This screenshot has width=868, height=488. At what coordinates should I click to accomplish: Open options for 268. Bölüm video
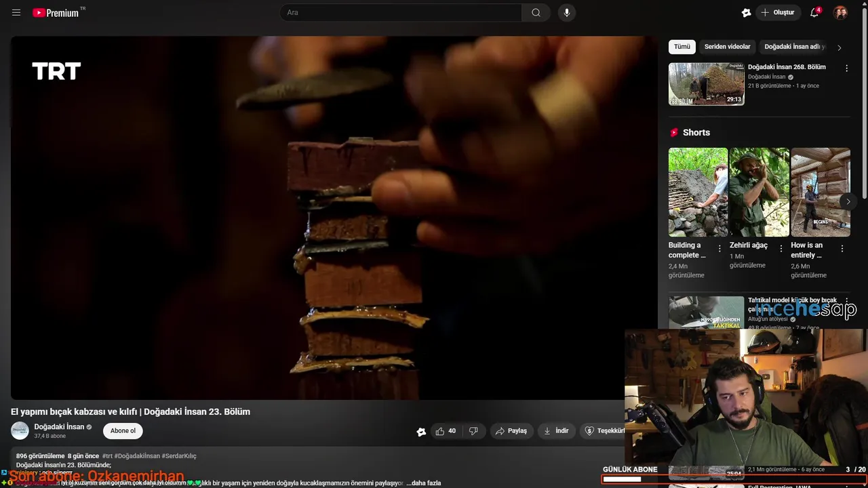pos(846,68)
